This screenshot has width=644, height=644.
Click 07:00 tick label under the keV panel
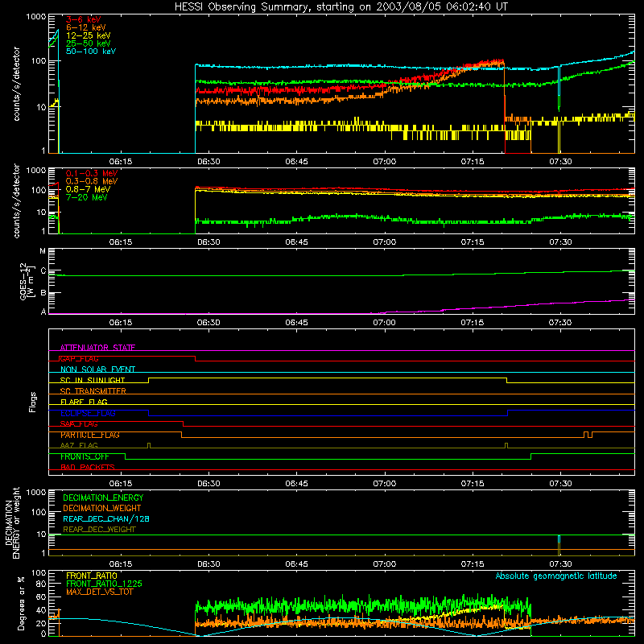[385, 162]
